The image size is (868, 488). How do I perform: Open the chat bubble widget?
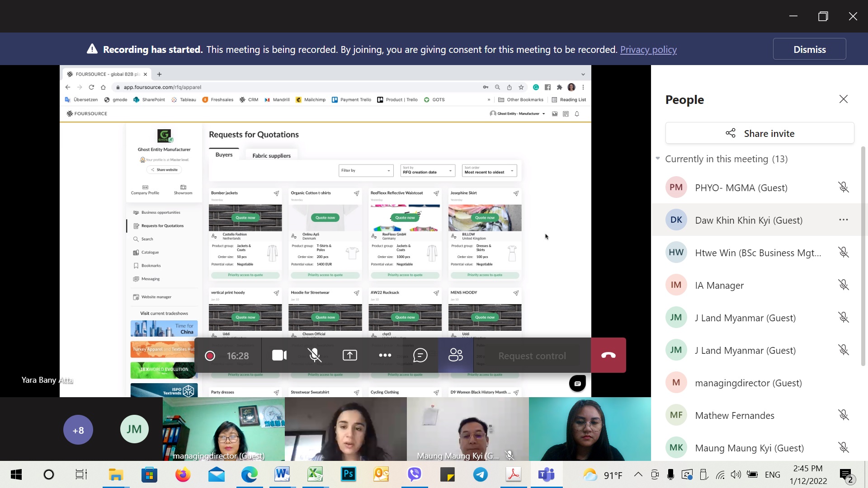pyautogui.click(x=577, y=383)
